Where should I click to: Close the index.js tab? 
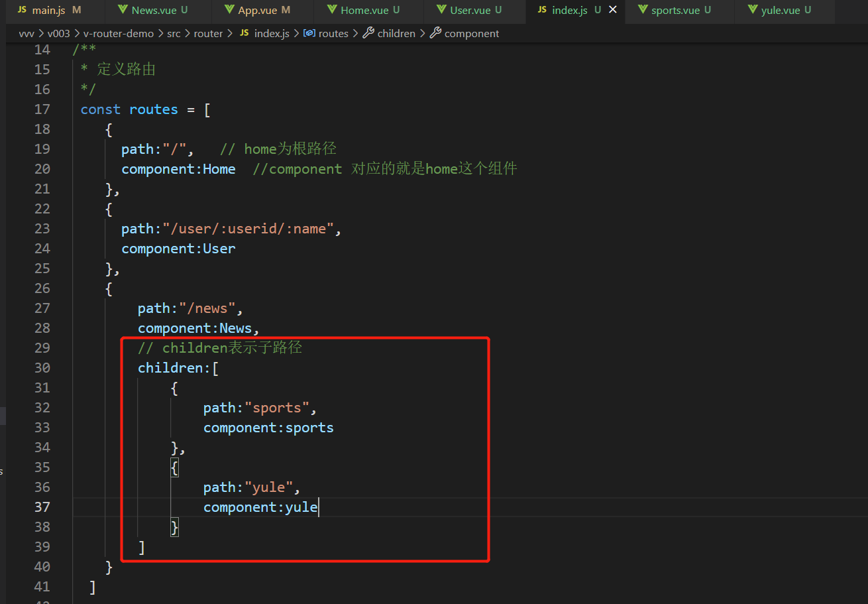click(612, 10)
